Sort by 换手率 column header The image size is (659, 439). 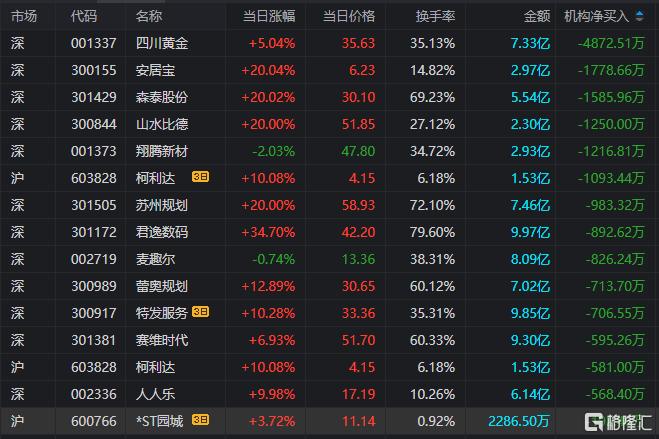(435, 16)
